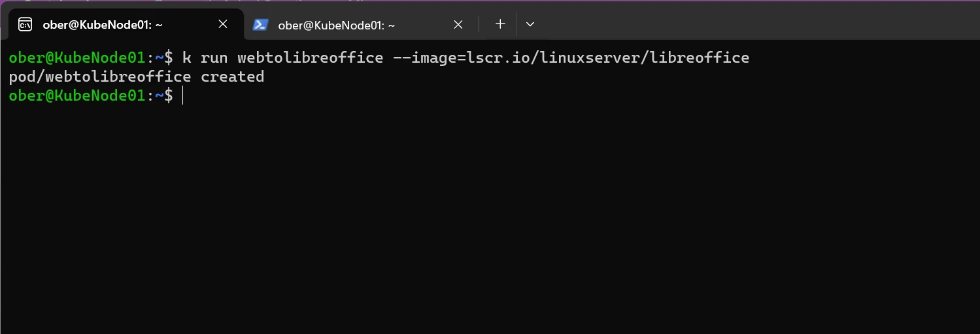Viewport: 980px width, 334px height.
Task: Click the word 'created' in output
Action: click(x=232, y=76)
